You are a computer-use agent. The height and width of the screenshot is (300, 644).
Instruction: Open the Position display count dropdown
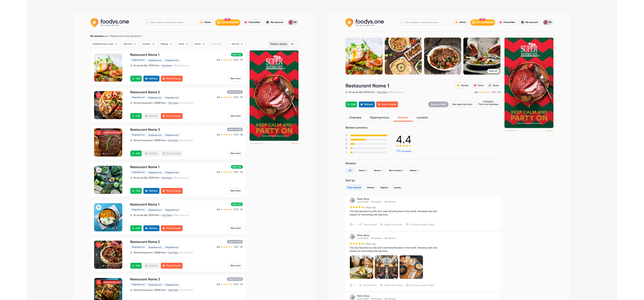click(x=293, y=44)
